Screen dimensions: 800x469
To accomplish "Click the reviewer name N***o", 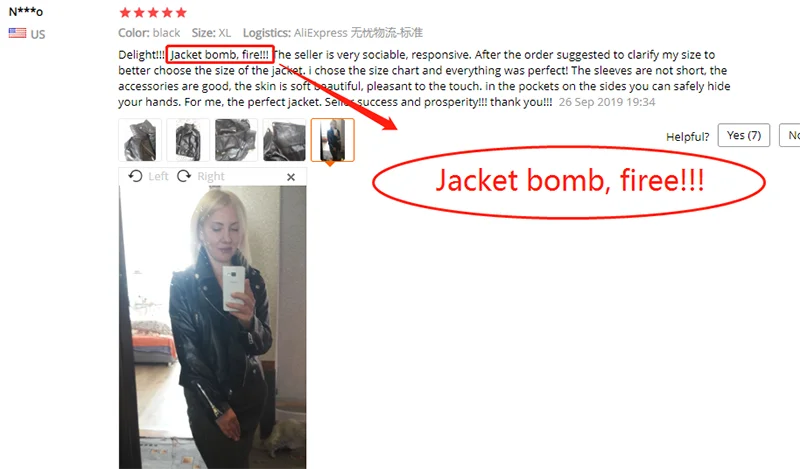I will (x=26, y=11).
